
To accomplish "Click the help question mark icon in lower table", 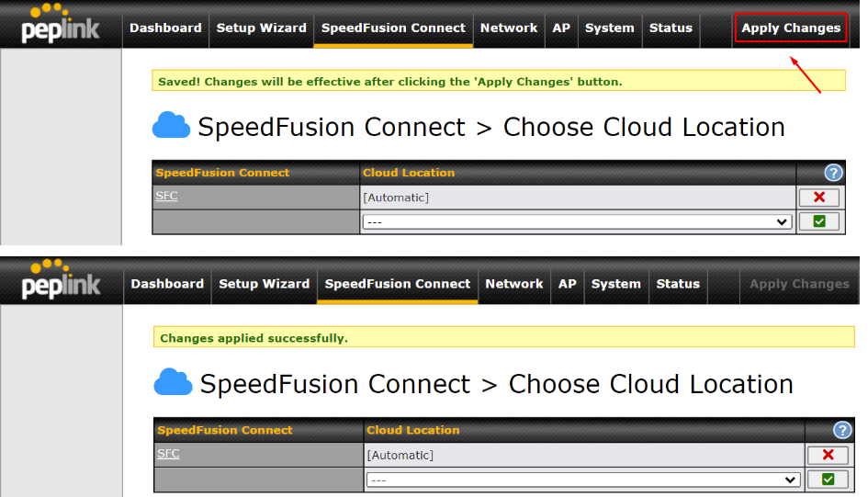I will point(842,430).
